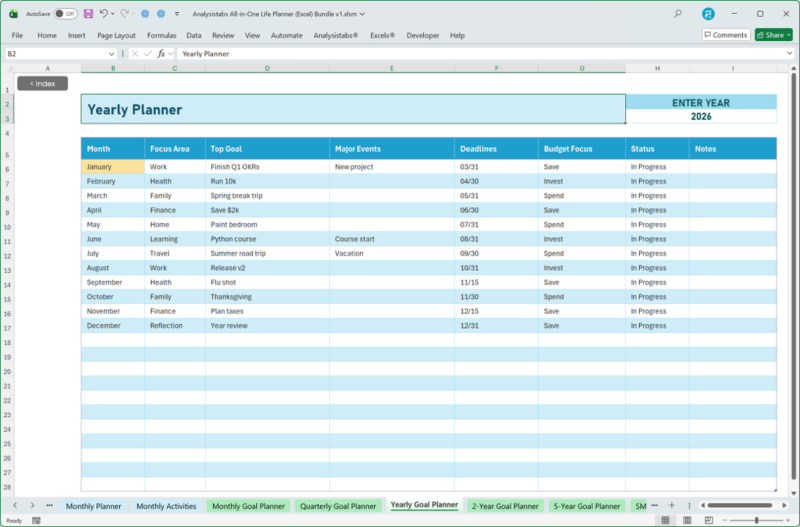
Task: Toggle the AutoSave switch
Action: click(x=65, y=14)
